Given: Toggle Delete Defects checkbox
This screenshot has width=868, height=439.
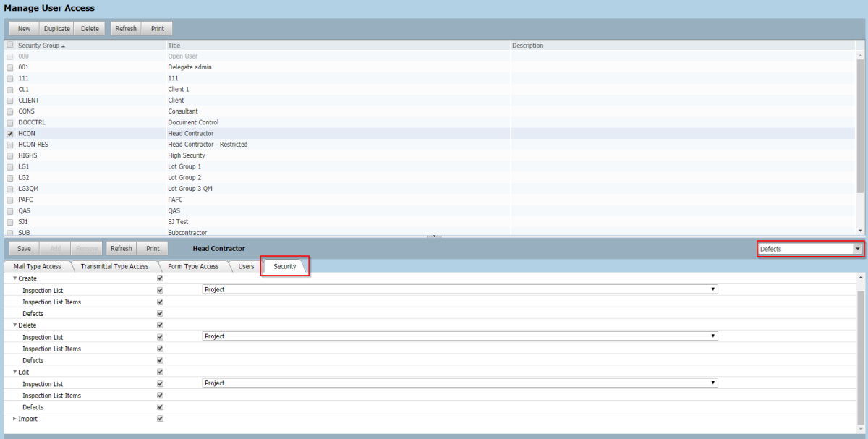Looking at the screenshot, I should point(160,360).
